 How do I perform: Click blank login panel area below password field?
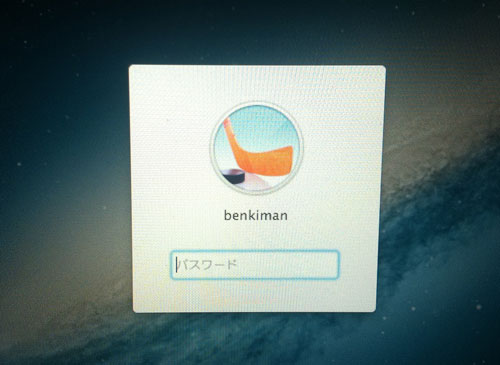tap(255, 295)
